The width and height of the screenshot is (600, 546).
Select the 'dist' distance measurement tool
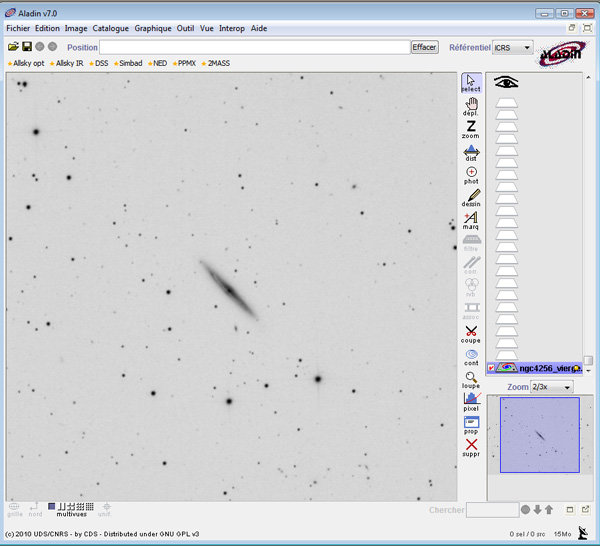pos(471,152)
